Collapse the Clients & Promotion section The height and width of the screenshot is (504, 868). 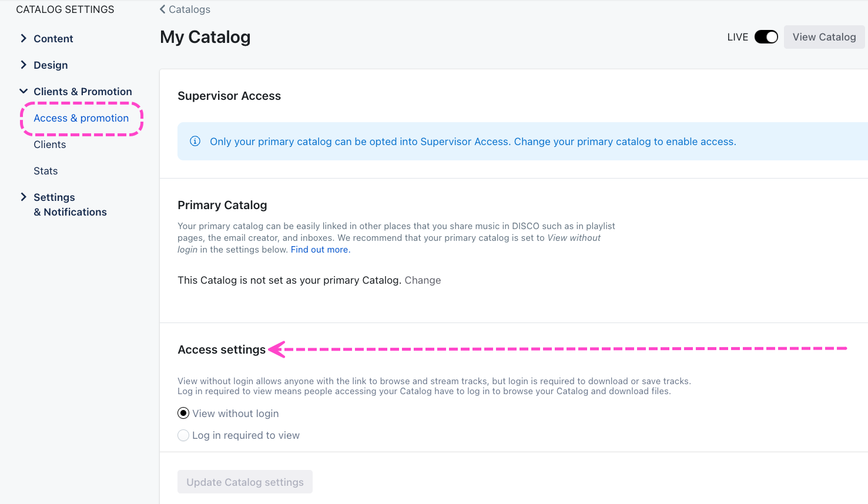[x=24, y=92]
